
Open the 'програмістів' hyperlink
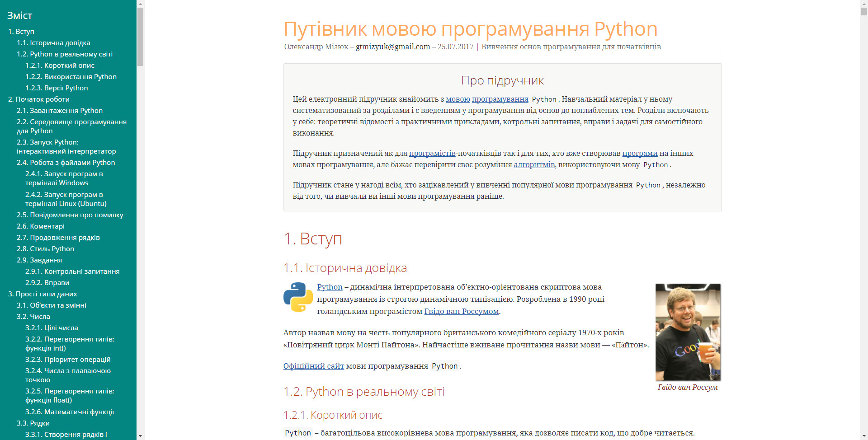point(432,153)
